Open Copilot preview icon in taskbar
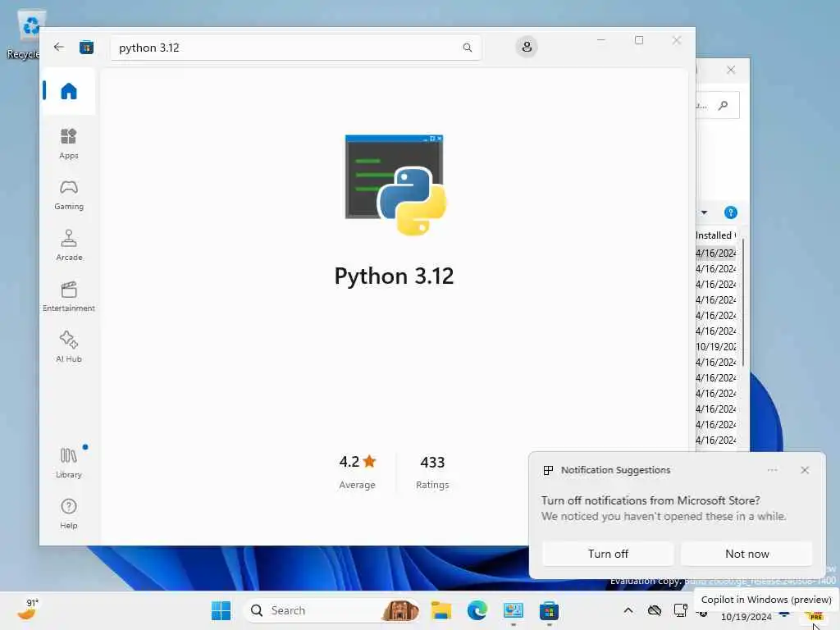Image resolution: width=840 pixels, height=630 pixels. (x=815, y=616)
